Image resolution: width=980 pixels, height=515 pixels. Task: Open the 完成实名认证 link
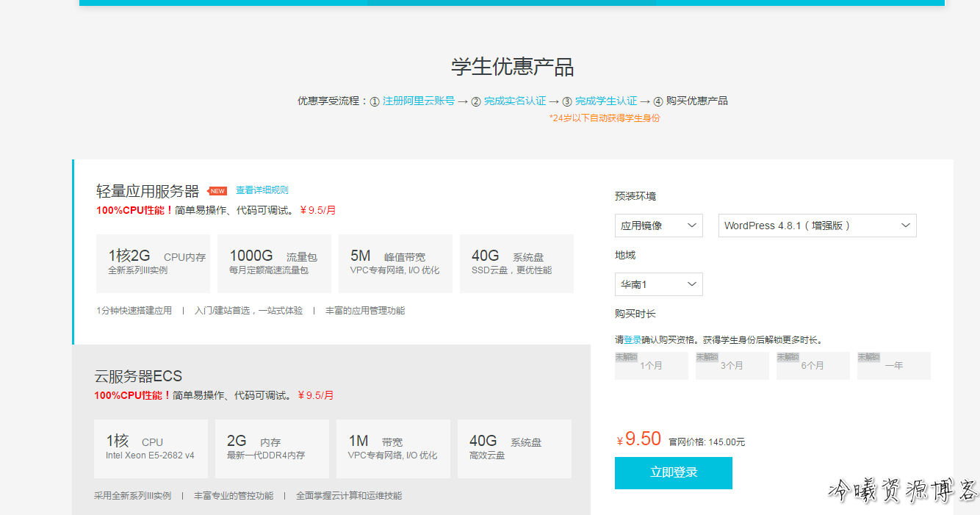click(x=515, y=101)
